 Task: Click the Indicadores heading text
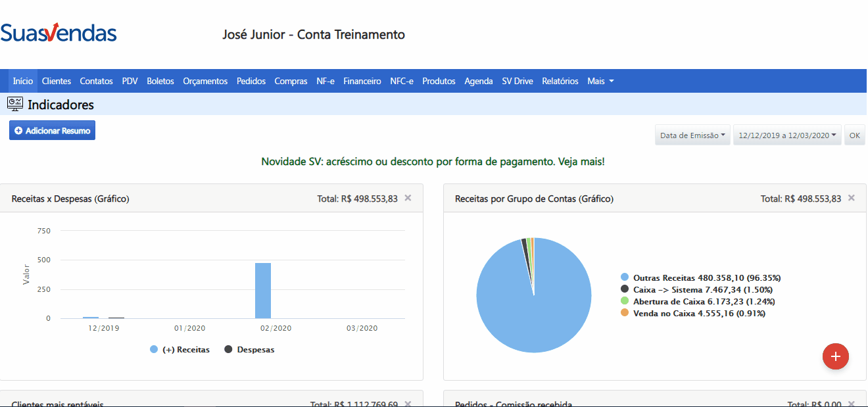61,105
